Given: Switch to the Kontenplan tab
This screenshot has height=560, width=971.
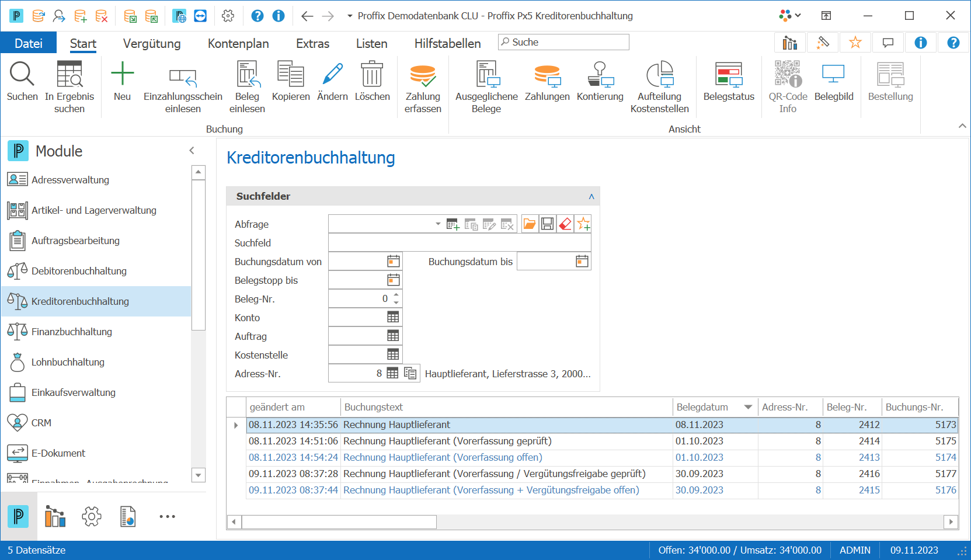Looking at the screenshot, I should [x=238, y=43].
